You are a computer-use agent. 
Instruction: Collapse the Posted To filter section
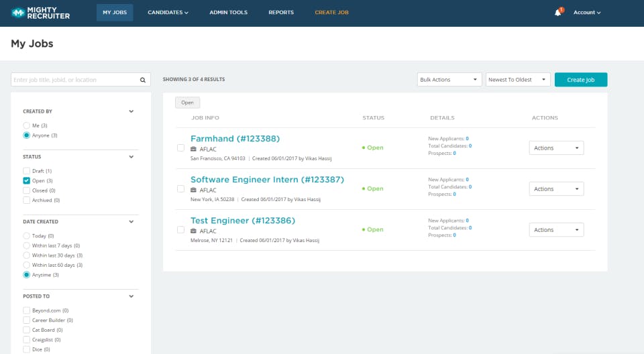(x=131, y=296)
